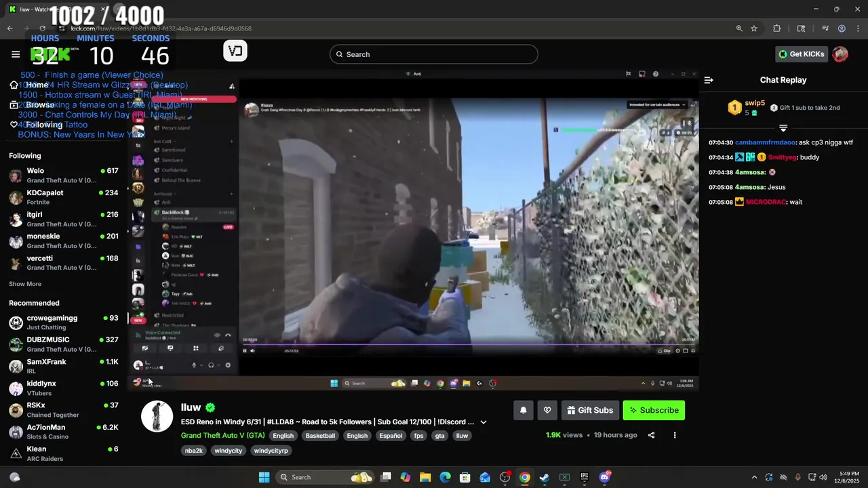Open Welo channel in Following list
The height and width of the screenshot is (488, 868).
click(x=65, y=176)
